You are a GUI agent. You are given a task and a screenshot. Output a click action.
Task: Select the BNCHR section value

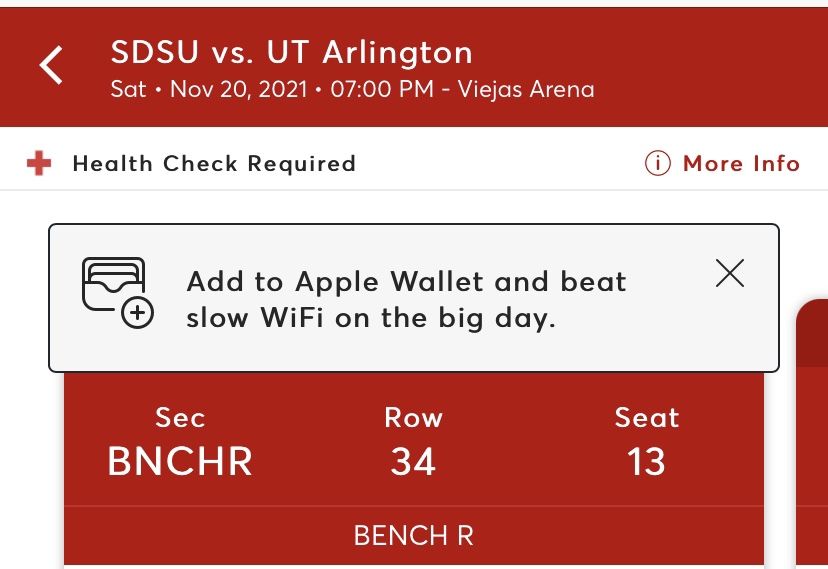(180, 462)
